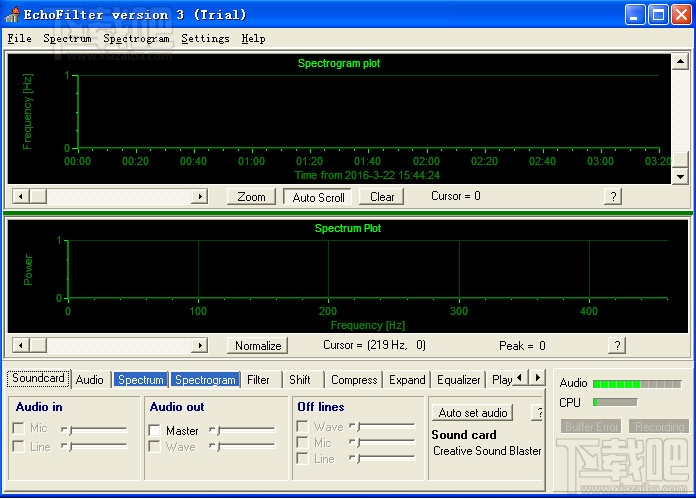Viewport: 696px width, 499px height.
Task: Click the spectrum plot help question mark button
Action: pos(617,345)
